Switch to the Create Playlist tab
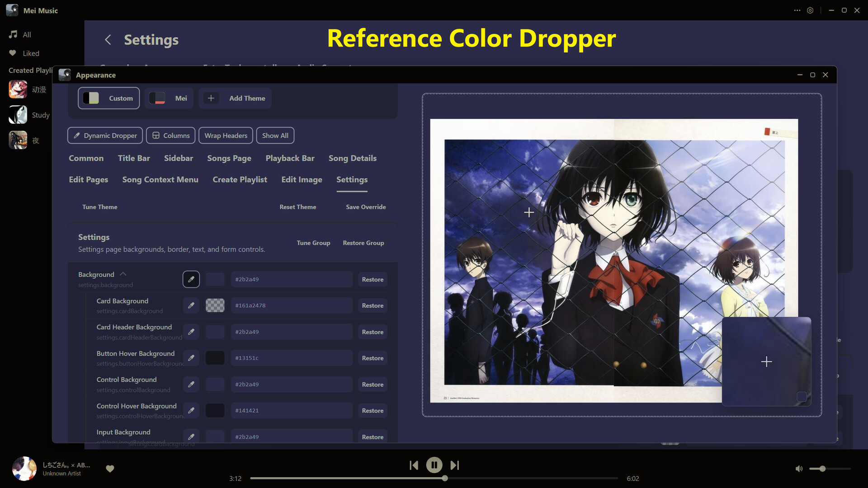868x488 pixels. (x=240, y=179)
